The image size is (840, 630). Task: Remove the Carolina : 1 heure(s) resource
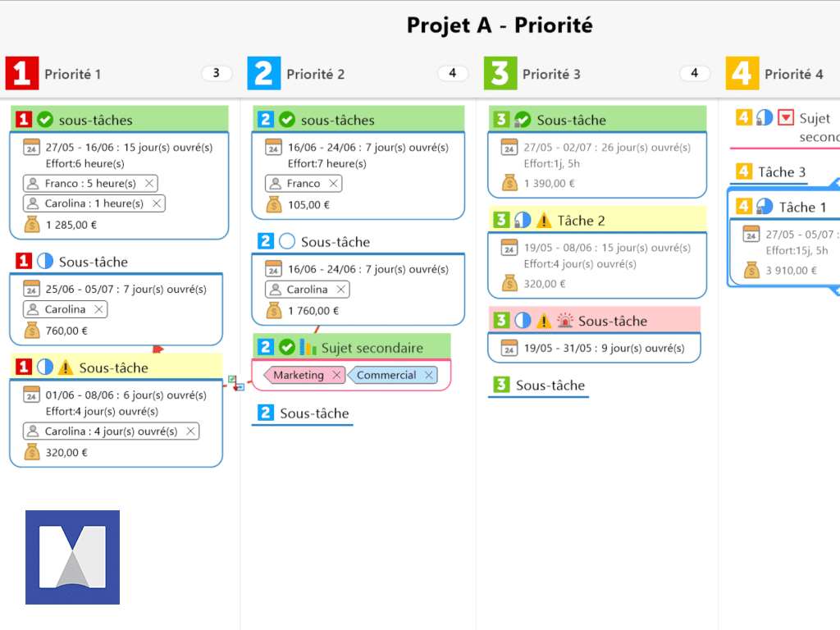point(156,203)
